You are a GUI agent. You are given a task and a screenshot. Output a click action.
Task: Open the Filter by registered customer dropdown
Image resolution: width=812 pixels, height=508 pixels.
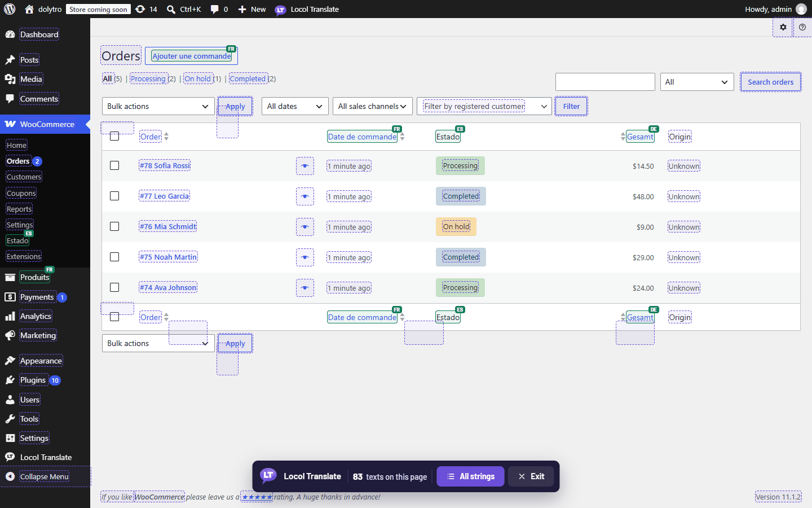tap(484, 106)
